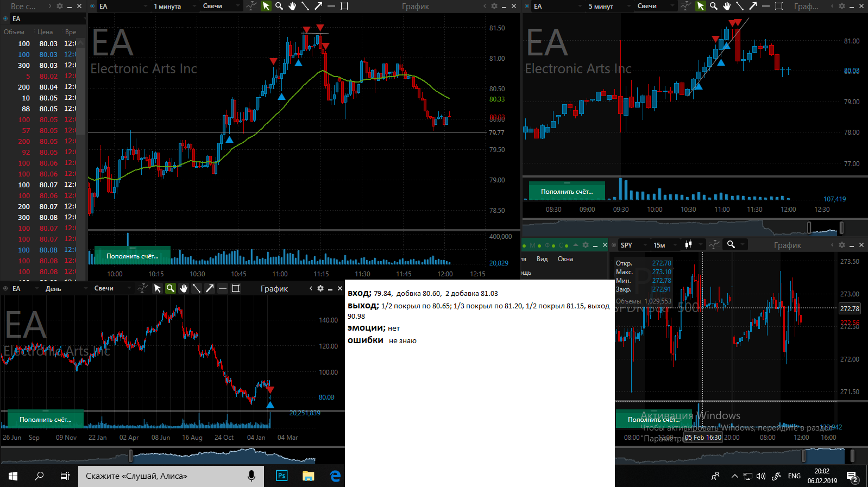Open indicators icon in 1-minute chart toolbar
The image size is (868, 487).
(251, 6)
